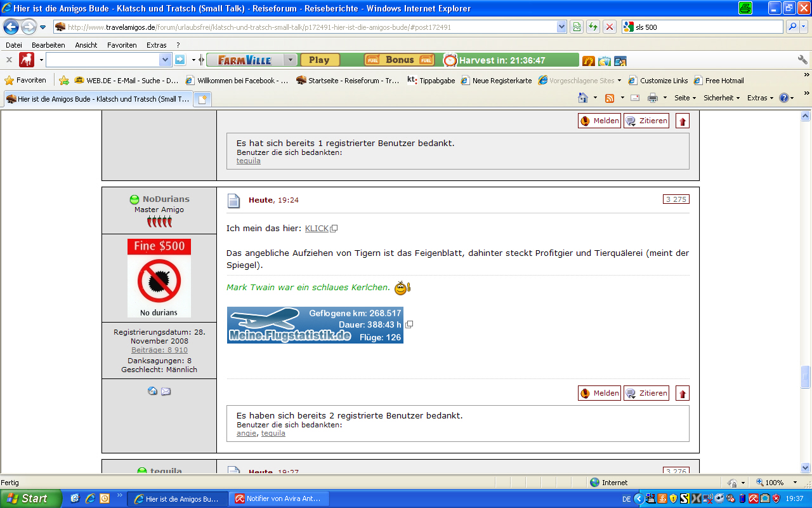Viewport: 812px width, 508px height.
Task: Open a new tab with the blank tab button
Action: 202,99
